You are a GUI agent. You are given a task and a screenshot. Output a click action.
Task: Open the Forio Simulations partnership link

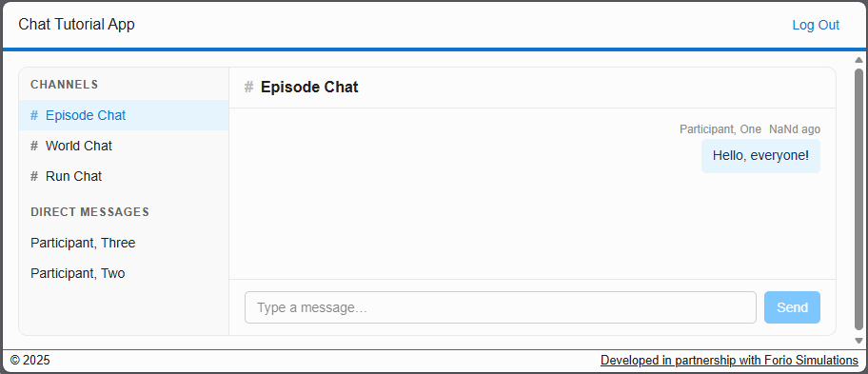click(x=730, y=361)
